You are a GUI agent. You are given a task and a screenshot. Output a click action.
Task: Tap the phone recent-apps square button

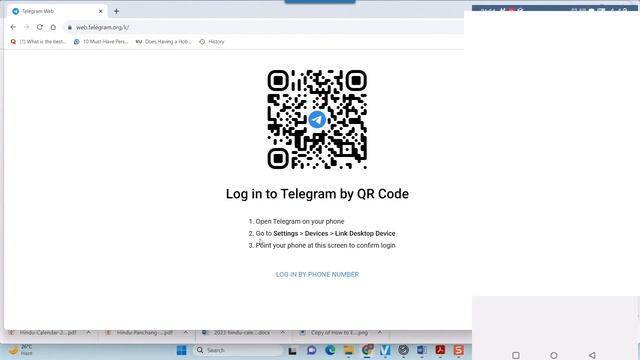pyautogui.click(x=516, y=355)
